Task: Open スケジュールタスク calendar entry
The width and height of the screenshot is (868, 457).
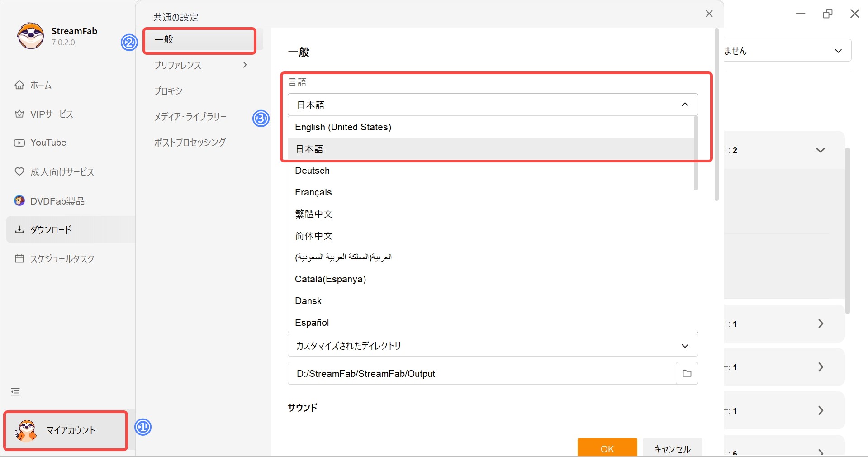Action: (55, 258)
